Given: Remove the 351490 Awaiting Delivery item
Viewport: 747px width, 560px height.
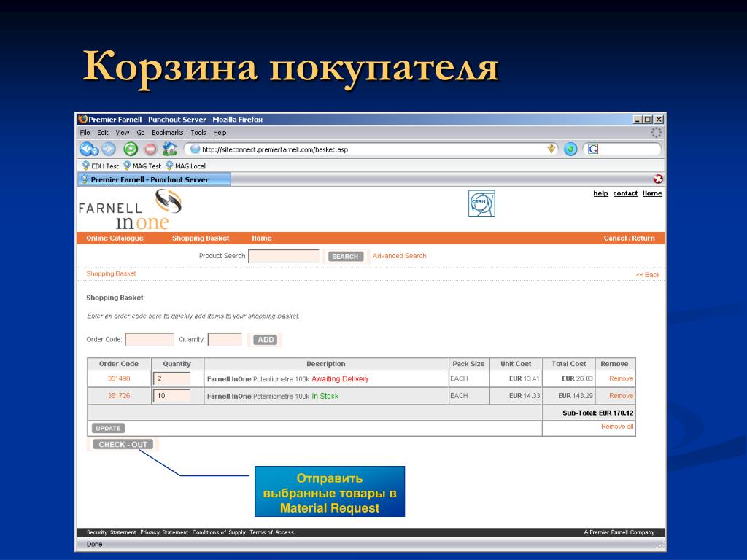Looking at the screenshot, I should [x=622, y=378].
